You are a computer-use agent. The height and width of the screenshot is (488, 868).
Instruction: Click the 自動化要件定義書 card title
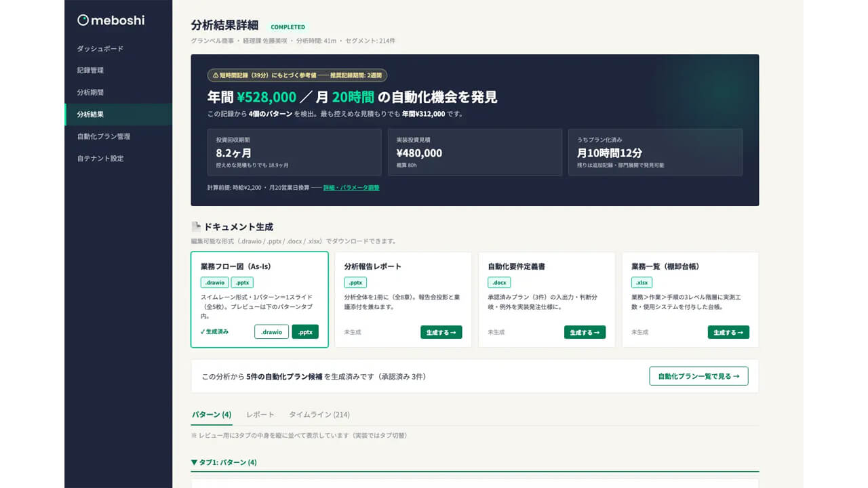pyautogui.click(x=516, y=266)
